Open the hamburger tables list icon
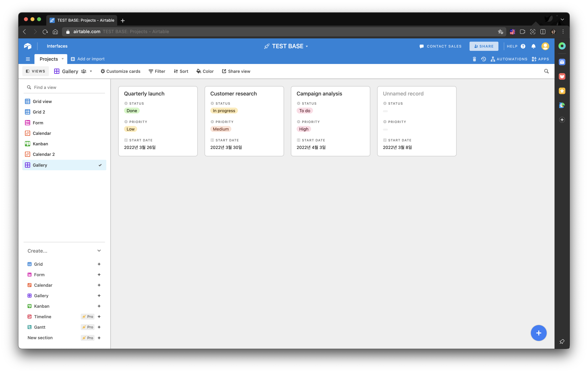The width and height of the screenshot is (588, 373). [28, 59]
